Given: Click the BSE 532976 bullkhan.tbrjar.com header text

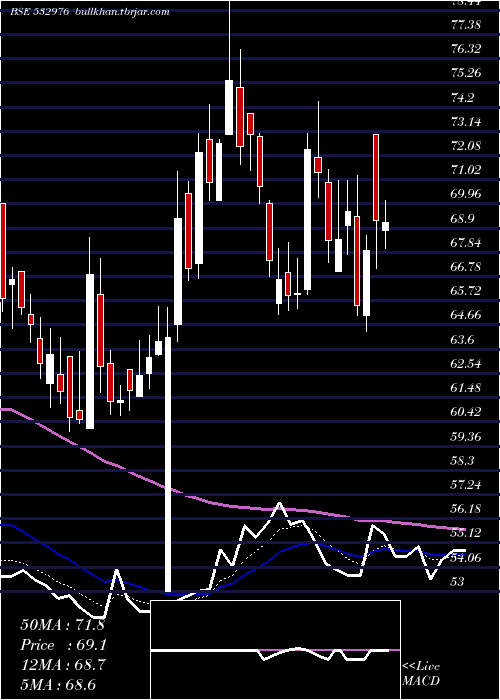Looking at the screenshot, I should (90, 12).
